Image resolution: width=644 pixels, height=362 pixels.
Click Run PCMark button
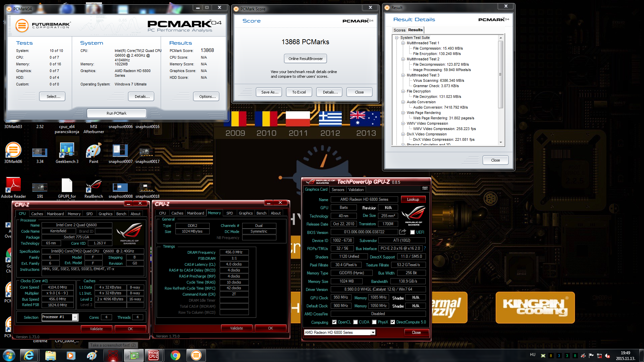pos(116,113)
